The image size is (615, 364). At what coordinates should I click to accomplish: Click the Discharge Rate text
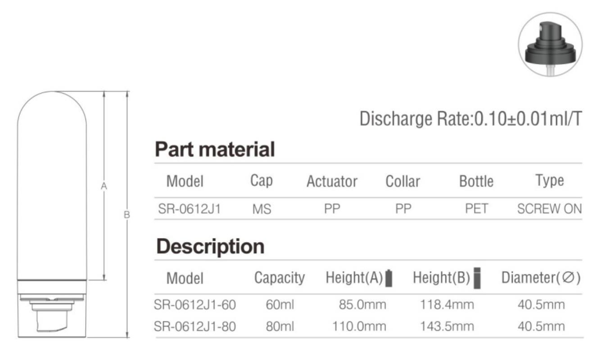tap(471, 119)
